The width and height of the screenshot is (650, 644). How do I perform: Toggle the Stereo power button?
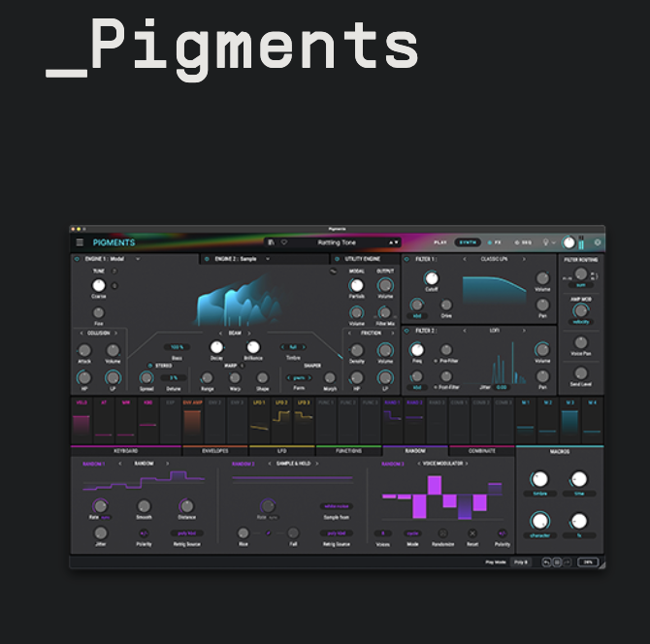[x=150, y=366]
